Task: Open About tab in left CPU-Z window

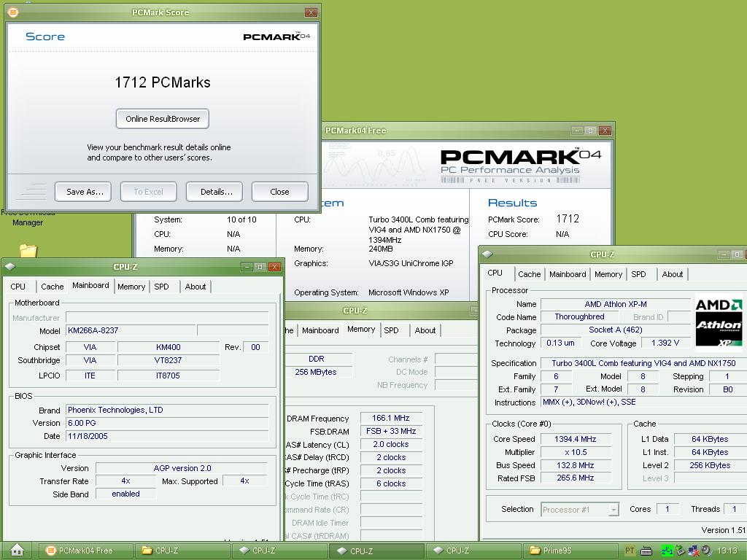Action: (x=196, y=287)
